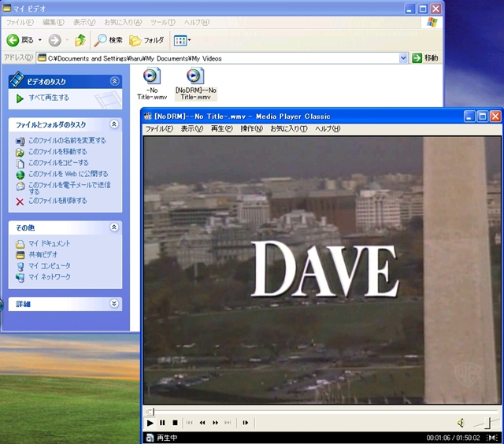The image size is (504, 444).
Task: Open ファイル(F) menu in Media Player Classic
Action: click(159, 129)
